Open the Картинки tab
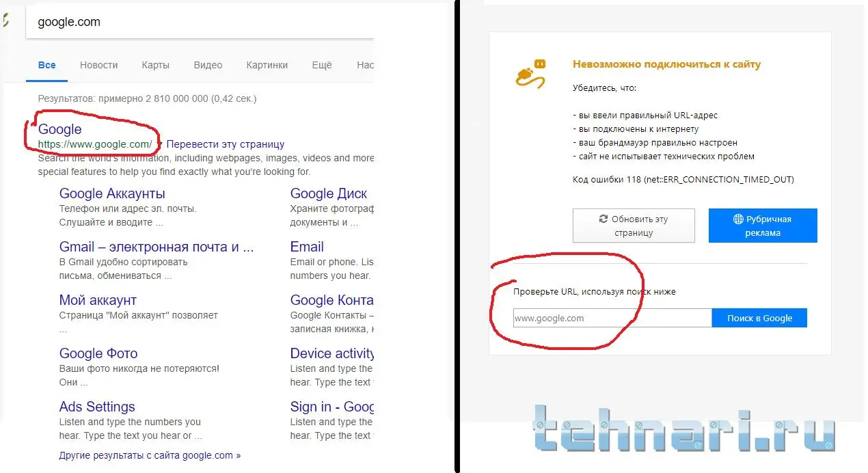868x473 pixels. tap(267, 65)
